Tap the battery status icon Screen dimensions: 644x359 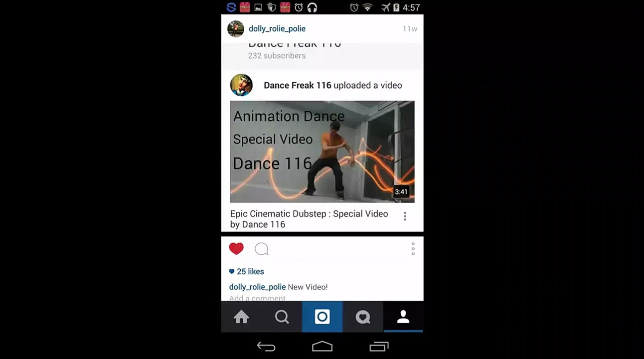tap(396, 7)
